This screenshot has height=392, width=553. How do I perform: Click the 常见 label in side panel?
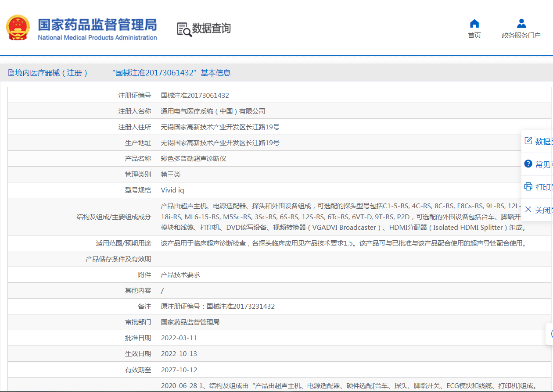544,164
